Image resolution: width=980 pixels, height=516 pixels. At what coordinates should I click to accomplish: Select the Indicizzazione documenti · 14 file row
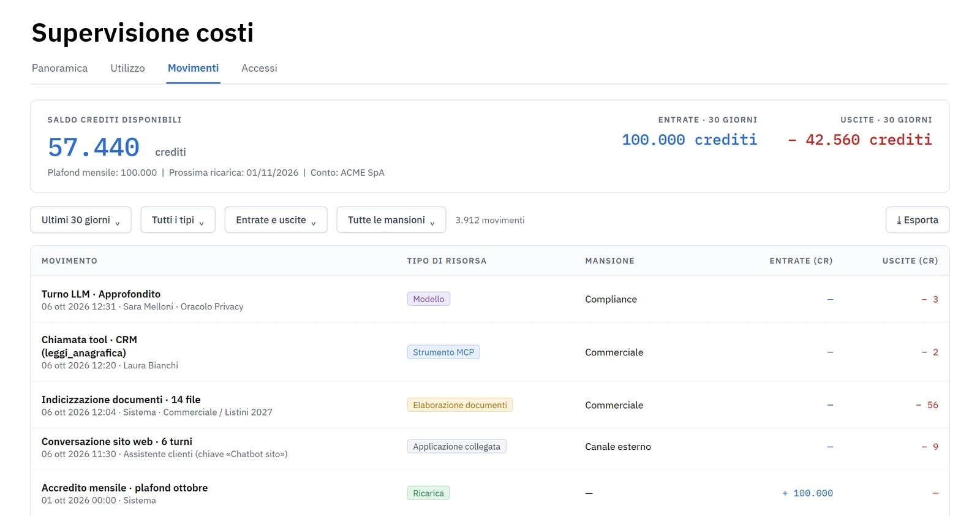490,405
